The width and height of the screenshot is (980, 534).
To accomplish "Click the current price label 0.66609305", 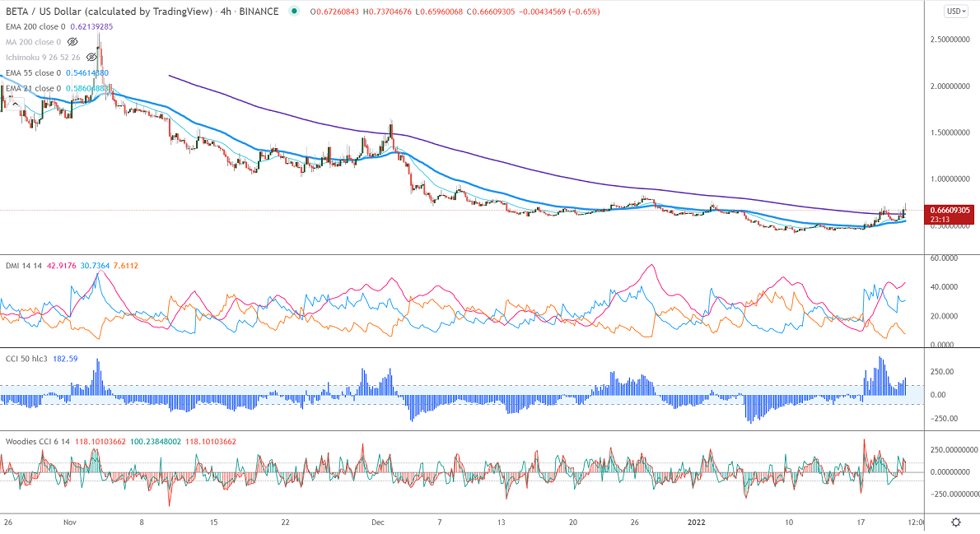I will 950,211.
